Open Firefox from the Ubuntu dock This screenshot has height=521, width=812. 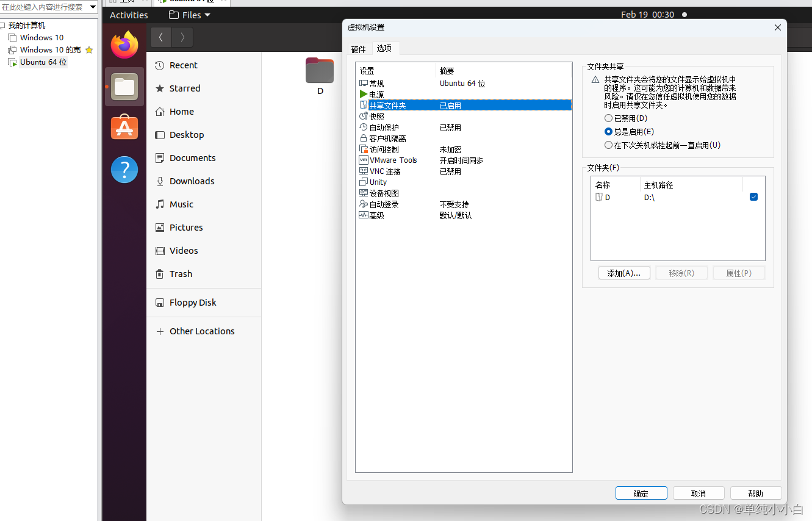tap(124, 45)
